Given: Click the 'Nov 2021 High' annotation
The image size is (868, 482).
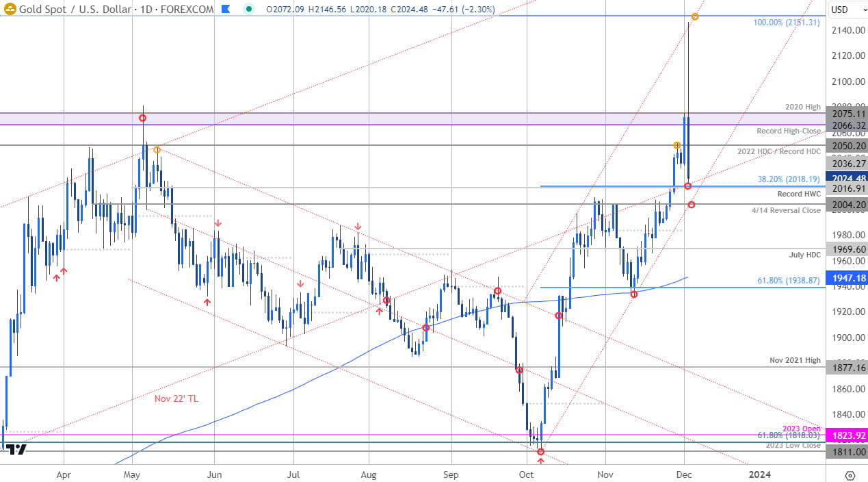Looking at the screenshot, I should (794, 360).
